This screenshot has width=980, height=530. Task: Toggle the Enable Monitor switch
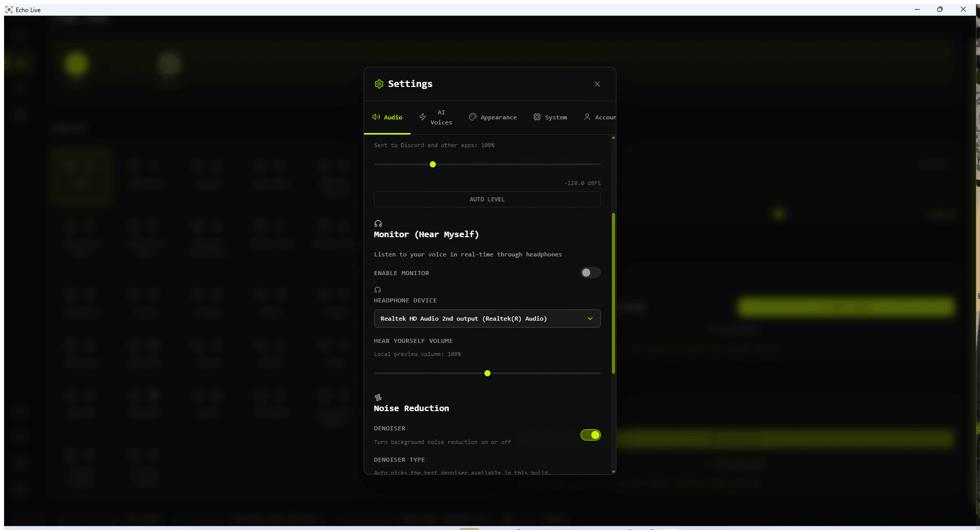[x=590, y=273]
